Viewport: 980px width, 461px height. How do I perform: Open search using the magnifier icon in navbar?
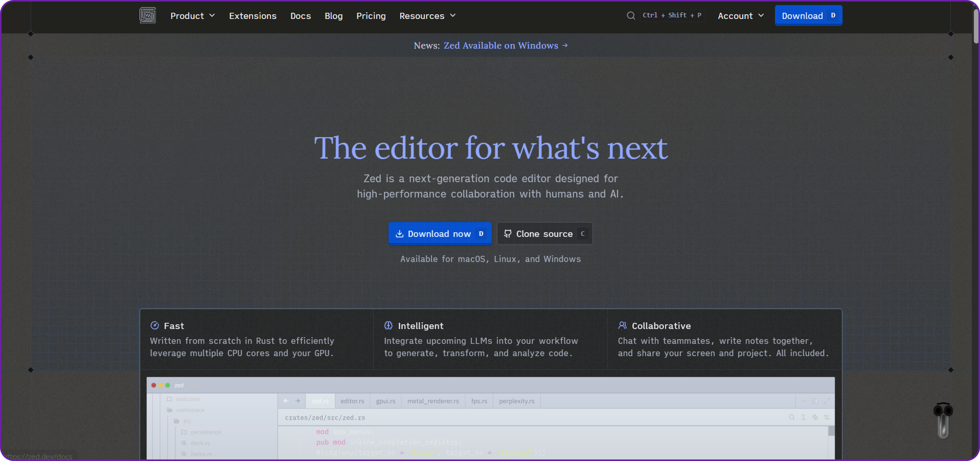[631, 16]
